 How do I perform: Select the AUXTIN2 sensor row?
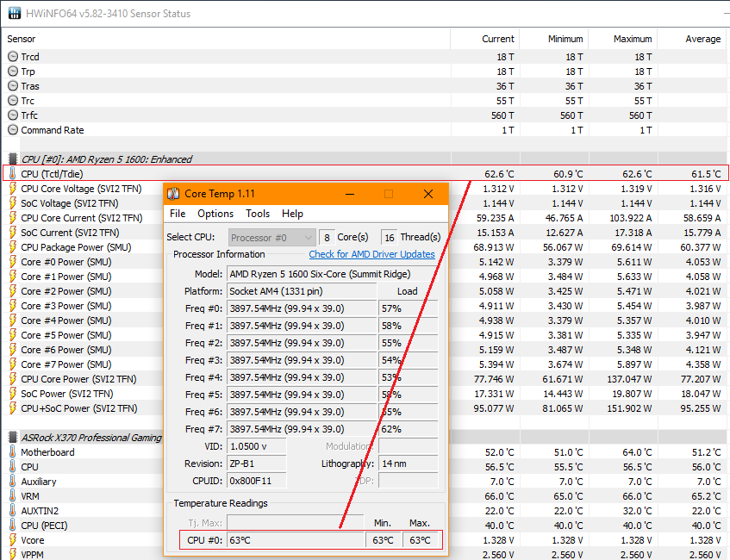365,511
